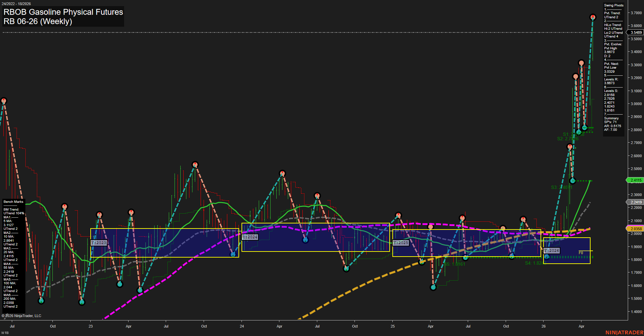
Task: Switch to the W RB tab at bottom left
Action: click(4, 333)
